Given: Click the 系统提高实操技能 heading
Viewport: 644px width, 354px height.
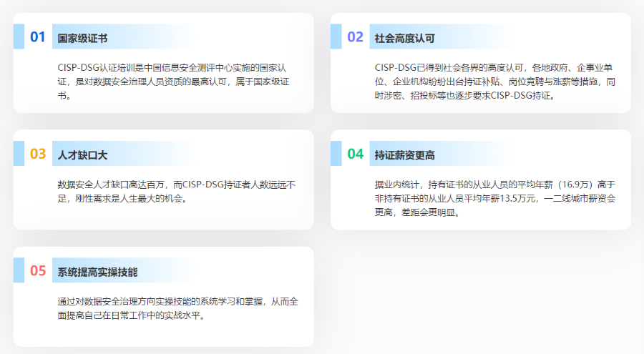Looking at the screenshot, I should click(x=97, y=272).
